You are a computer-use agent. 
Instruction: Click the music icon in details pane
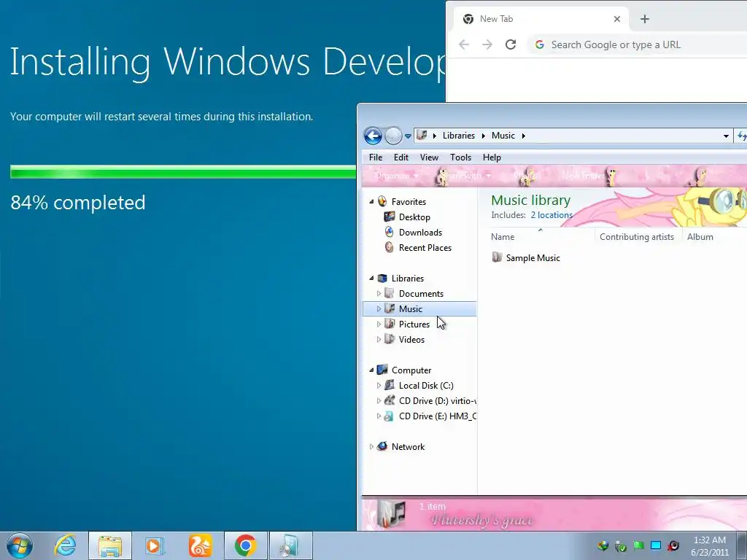click(x=392, y=514)
